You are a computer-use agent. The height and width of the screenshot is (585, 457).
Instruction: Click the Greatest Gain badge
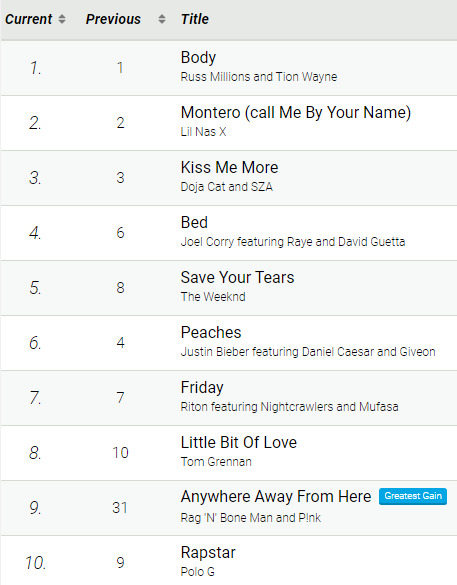pyautogui.click(x=413, y=496)
